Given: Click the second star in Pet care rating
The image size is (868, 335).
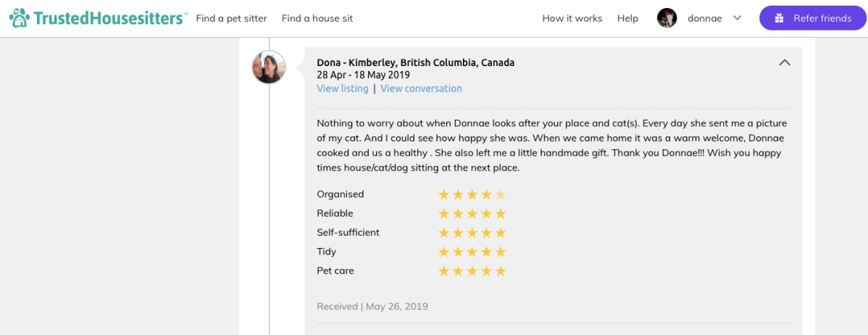Looking at the screenshot, I should click(458, 271).
